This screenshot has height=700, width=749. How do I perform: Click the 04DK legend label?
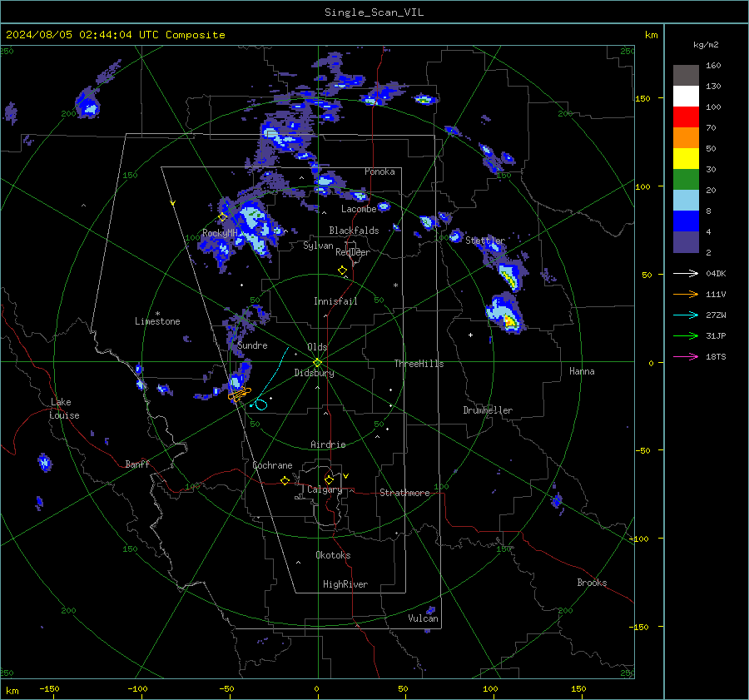[716, 274]
